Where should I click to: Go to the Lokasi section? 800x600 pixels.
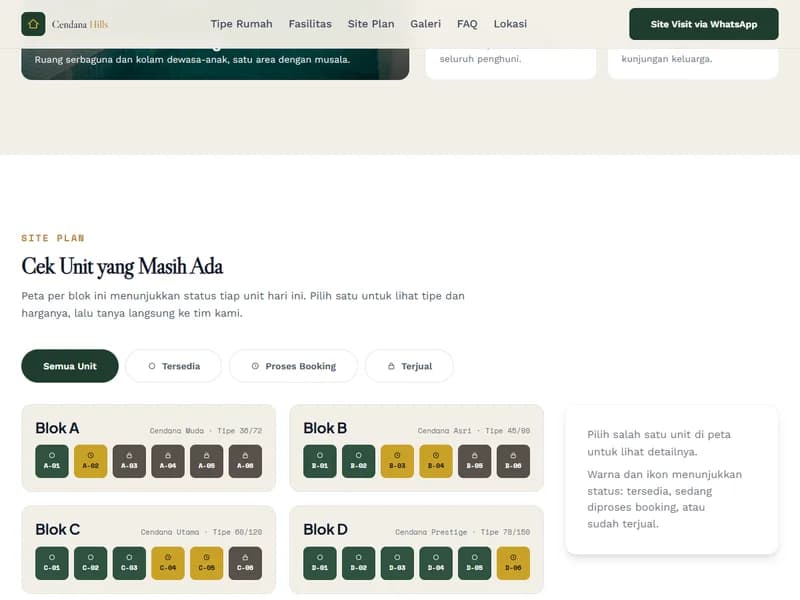point(510,24)
